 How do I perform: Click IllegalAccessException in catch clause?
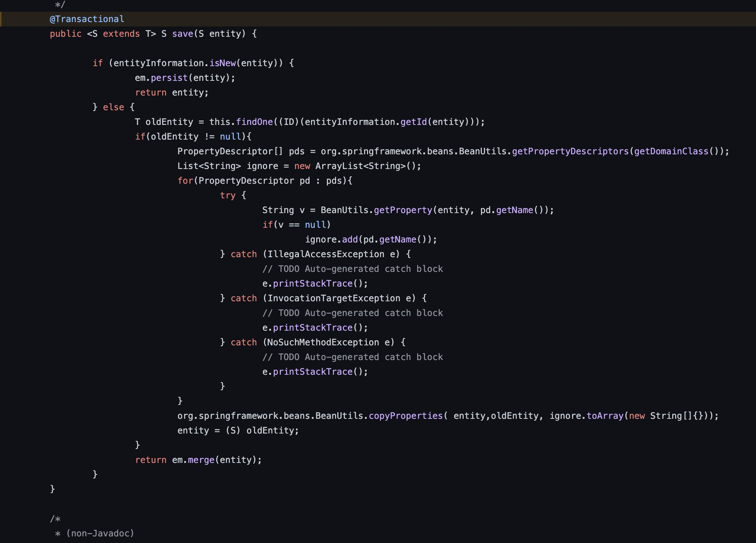click(x=326, y=254)
